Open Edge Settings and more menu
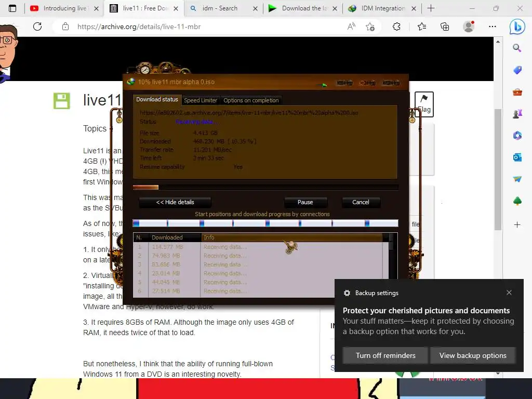The width and height of the screenshot is (532, 399). click(x=493, y=26)
